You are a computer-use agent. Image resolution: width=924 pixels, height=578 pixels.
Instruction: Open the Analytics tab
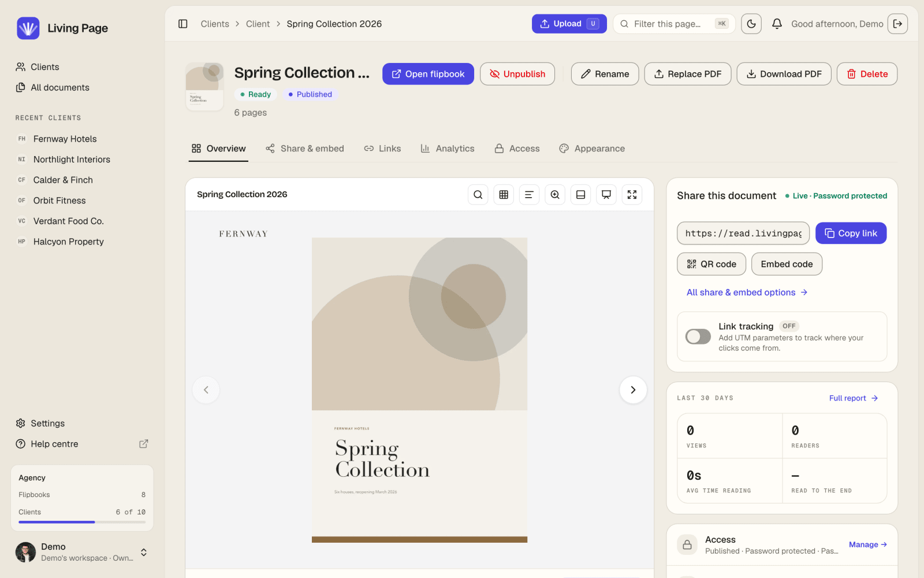coord(448,149)
